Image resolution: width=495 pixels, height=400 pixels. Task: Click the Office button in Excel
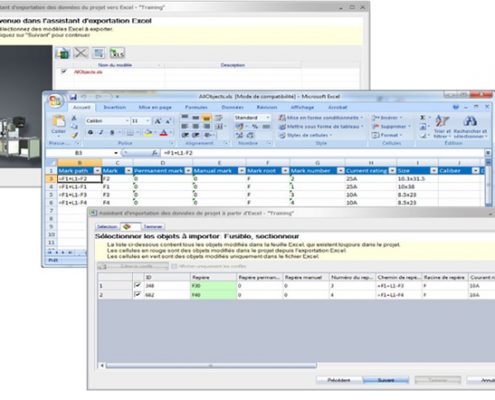(x=55, y=101)
